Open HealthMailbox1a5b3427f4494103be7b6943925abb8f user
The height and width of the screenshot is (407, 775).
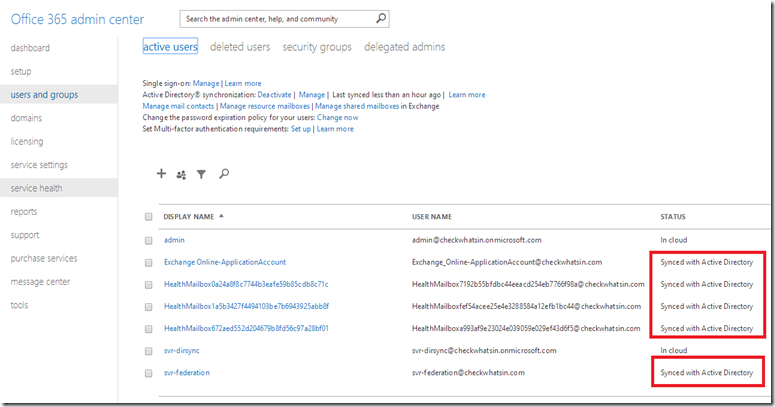pos(246,306)
